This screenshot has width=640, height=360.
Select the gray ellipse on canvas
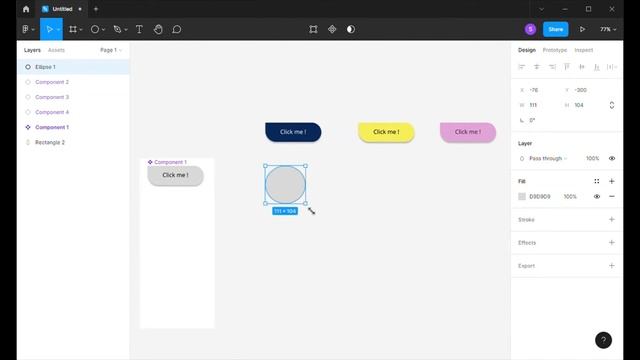coord(285,184)
